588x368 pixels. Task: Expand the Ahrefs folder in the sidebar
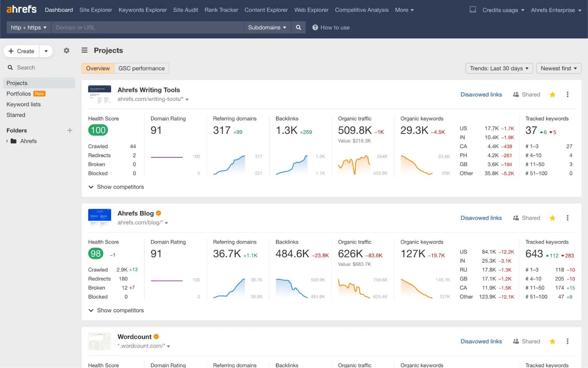click(x=7, y=141)
